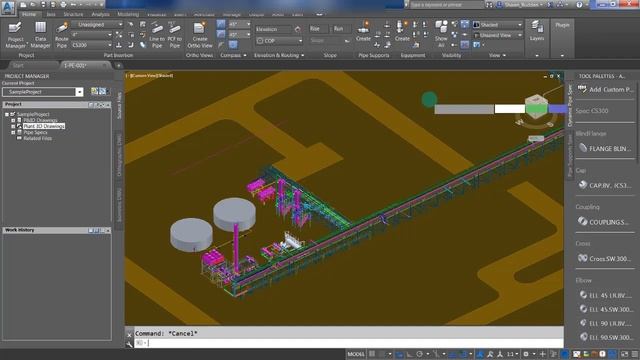
Task: Select ELL 90 SW 3000 elbow
Action: (x=606, y=337)
